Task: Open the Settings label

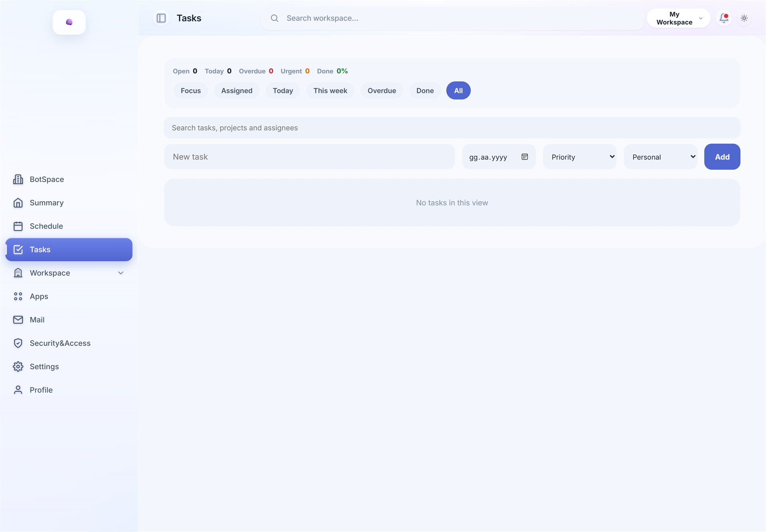Action: point(44,367)
